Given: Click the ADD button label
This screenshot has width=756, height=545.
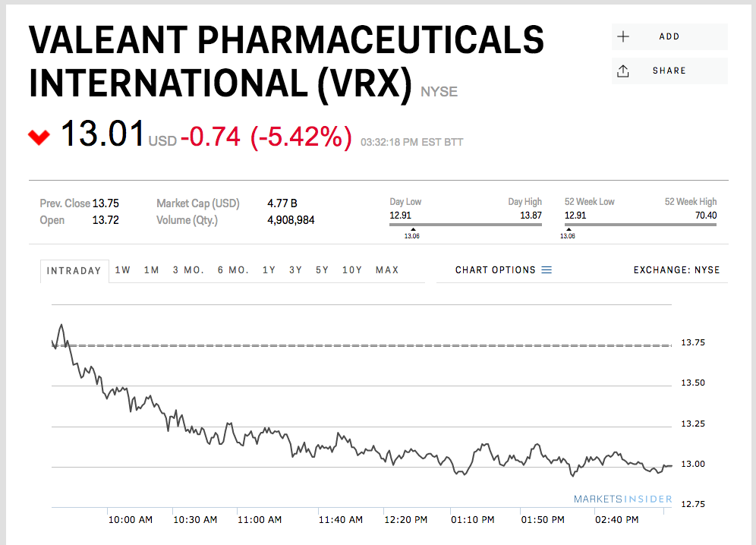Looking at the screenshot, I should pyautogui.click(x=669, y=36).
